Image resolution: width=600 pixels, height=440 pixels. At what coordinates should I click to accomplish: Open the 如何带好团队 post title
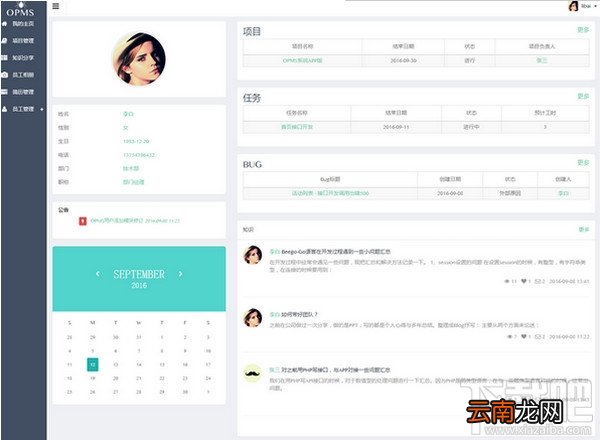300,315
